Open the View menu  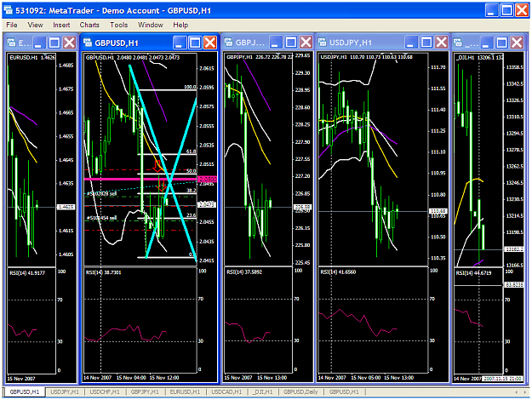(x=35, y=25)
